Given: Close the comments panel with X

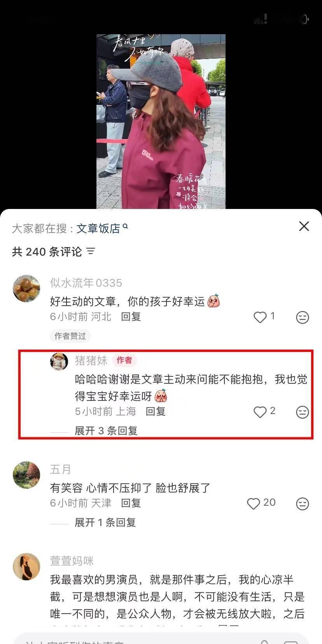Looking at the screenshot, I should pos(304,226).
